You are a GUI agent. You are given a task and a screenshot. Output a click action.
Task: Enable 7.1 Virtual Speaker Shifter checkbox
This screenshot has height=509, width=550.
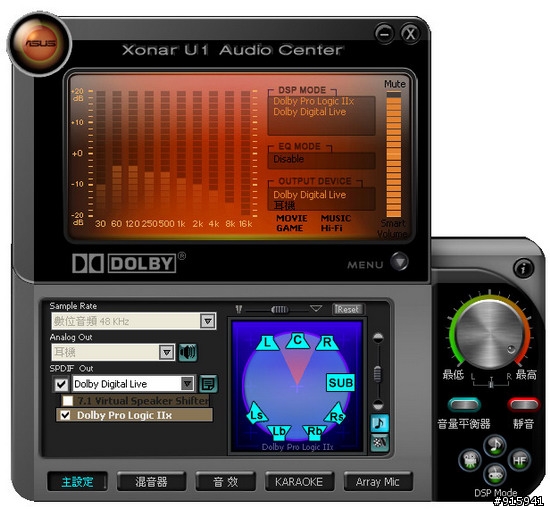[67, 401]
